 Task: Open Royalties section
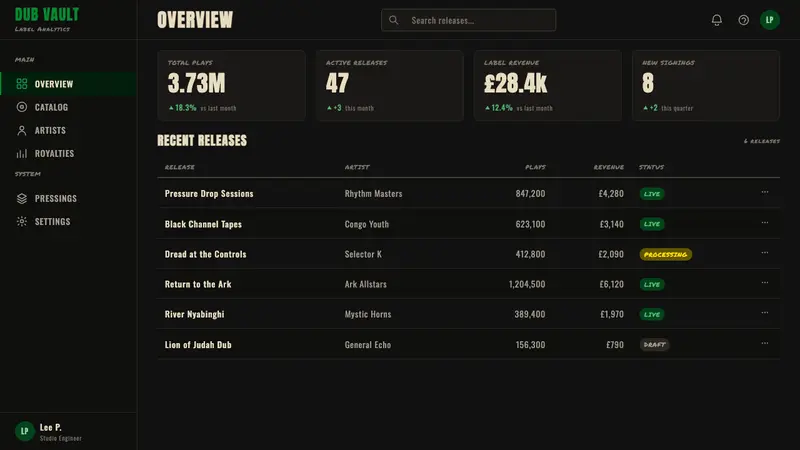point(68,154)
